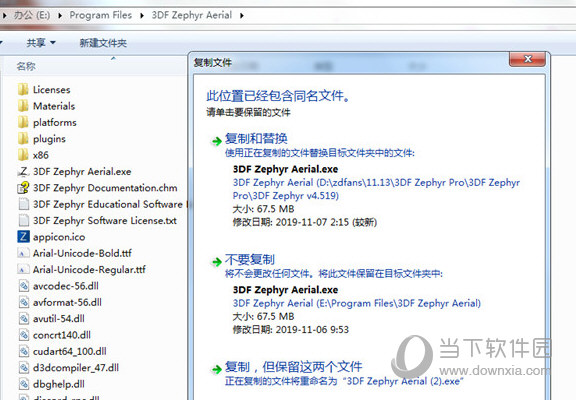Click the avformat-56.dll file icon
This screenshot has width=576, height=400.
pyautogui.click(x=24, y=302)
